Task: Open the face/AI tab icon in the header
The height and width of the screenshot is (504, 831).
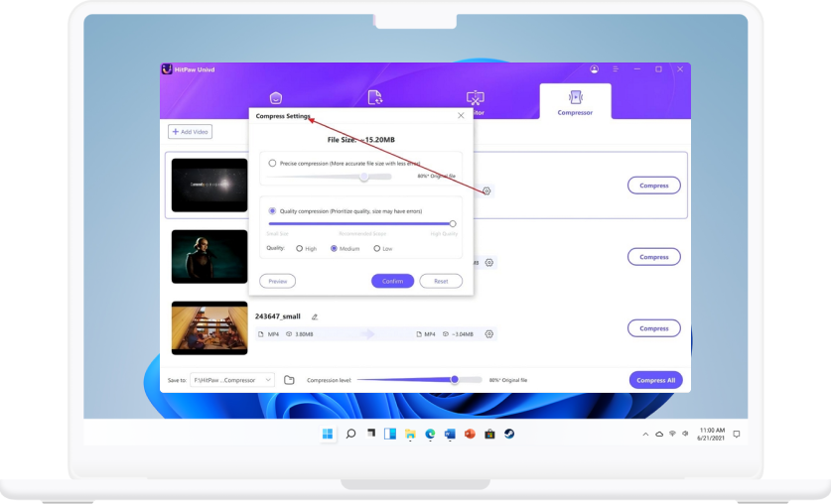Action: (276, 98)
